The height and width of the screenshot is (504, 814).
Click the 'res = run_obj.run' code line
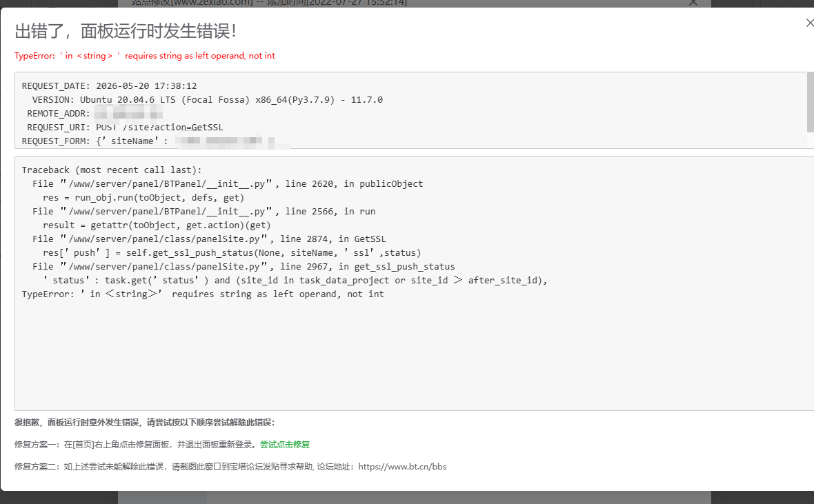tap(143, 197)
